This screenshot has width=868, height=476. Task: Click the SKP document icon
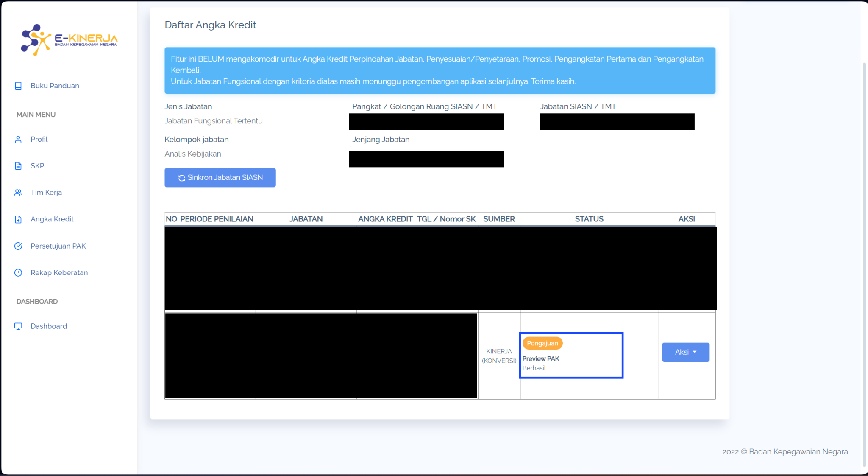coord(18,166)
